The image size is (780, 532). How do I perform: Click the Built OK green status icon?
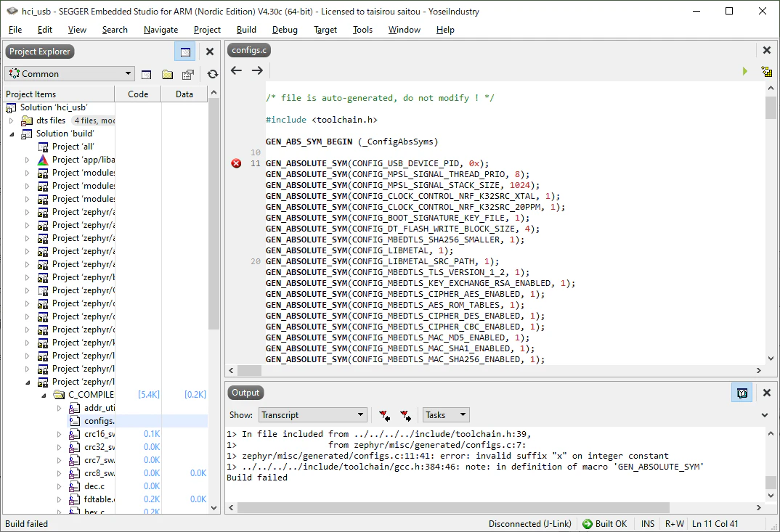point(588,523)
